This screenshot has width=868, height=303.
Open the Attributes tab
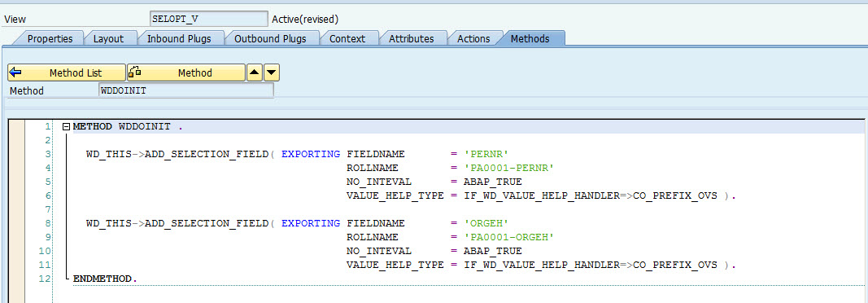coord(412,39)
